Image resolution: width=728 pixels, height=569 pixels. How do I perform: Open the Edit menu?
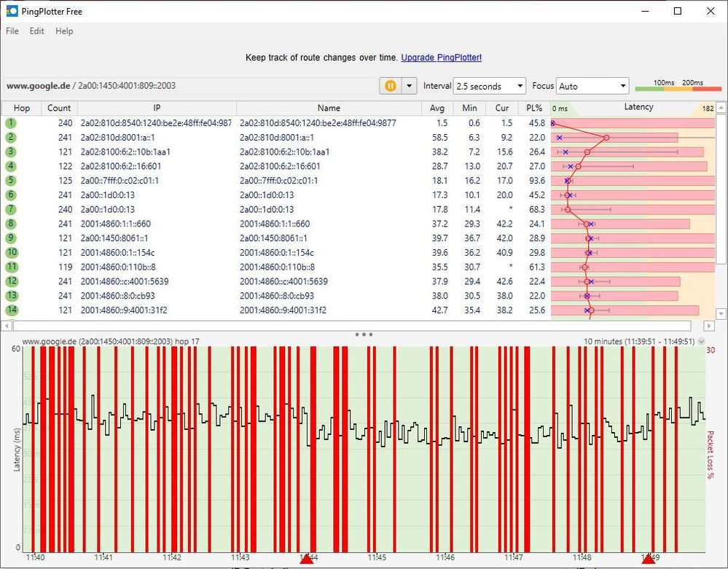click(36, 31)
